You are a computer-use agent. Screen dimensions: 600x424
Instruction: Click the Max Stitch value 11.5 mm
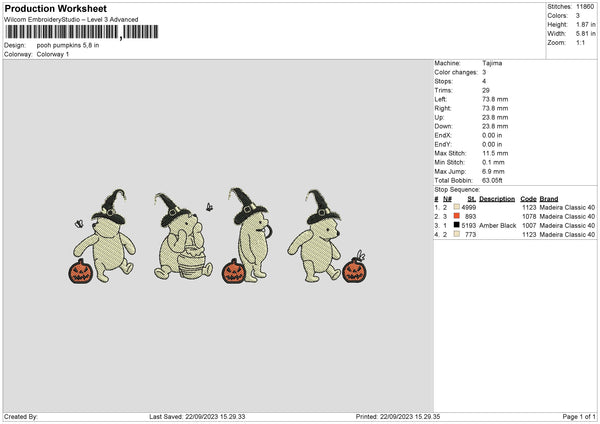tap(495, 153)
